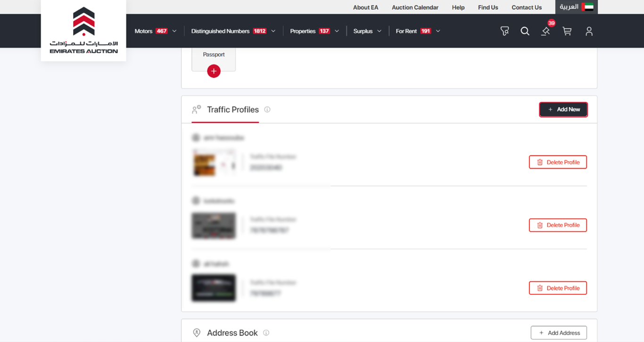Click the info icon beside Traffic Profiles
Image resolution: width=644 pixels, height=342 pixels.
[267, 109]
